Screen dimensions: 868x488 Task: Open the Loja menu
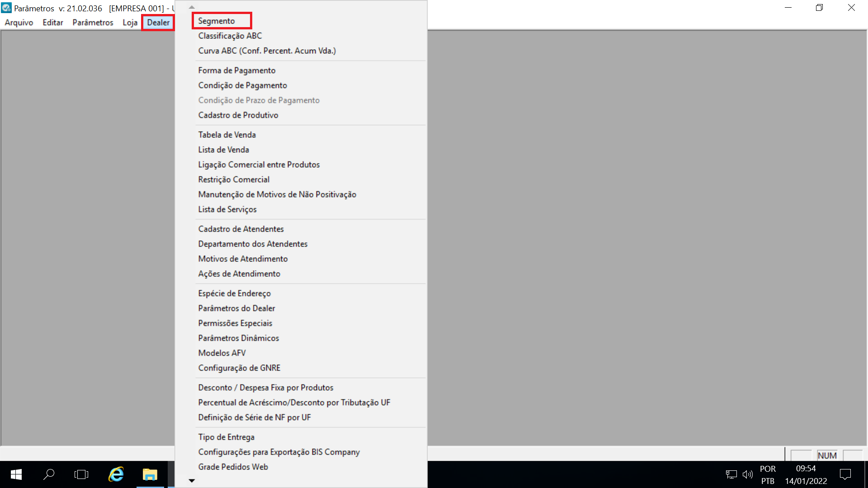(130, 23)
